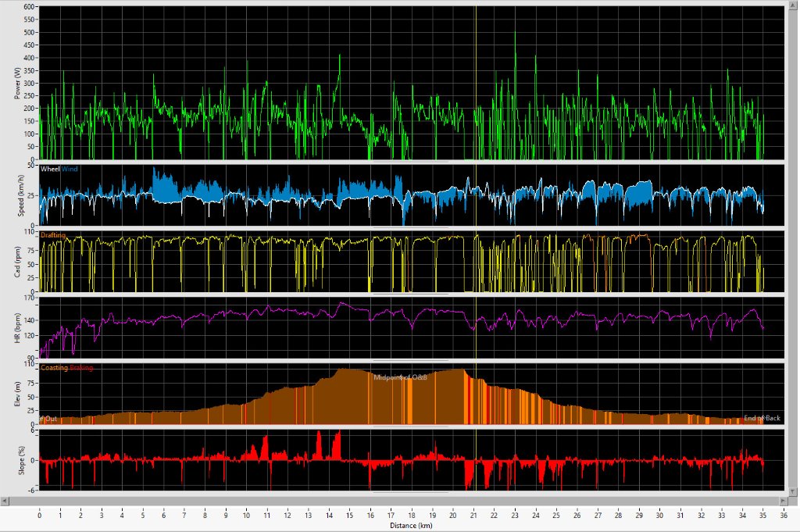The height and width of the screenshot is (532, 800).
Task: Click the Slope (%) axis label
Action: point(17,459)
